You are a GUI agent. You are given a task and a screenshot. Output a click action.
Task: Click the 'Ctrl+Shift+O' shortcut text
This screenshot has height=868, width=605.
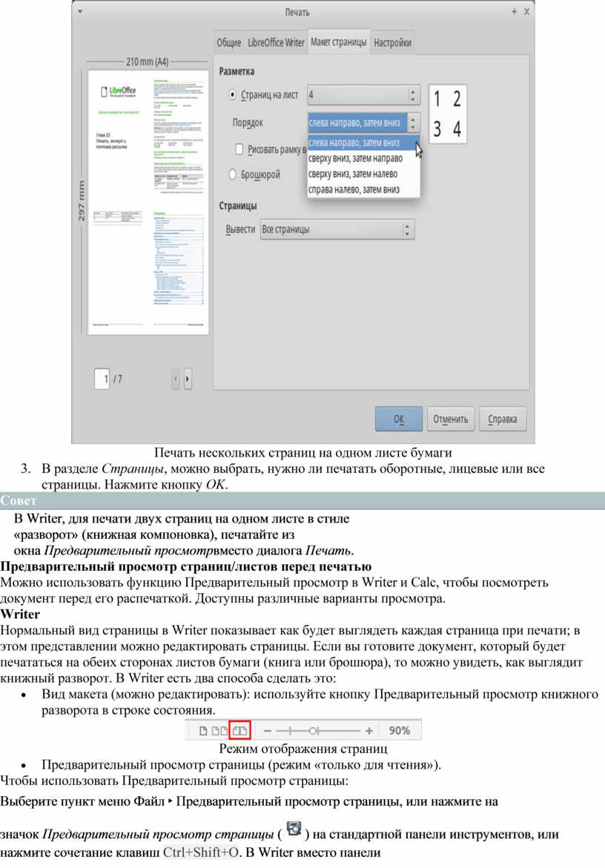[x=200, y=852]
